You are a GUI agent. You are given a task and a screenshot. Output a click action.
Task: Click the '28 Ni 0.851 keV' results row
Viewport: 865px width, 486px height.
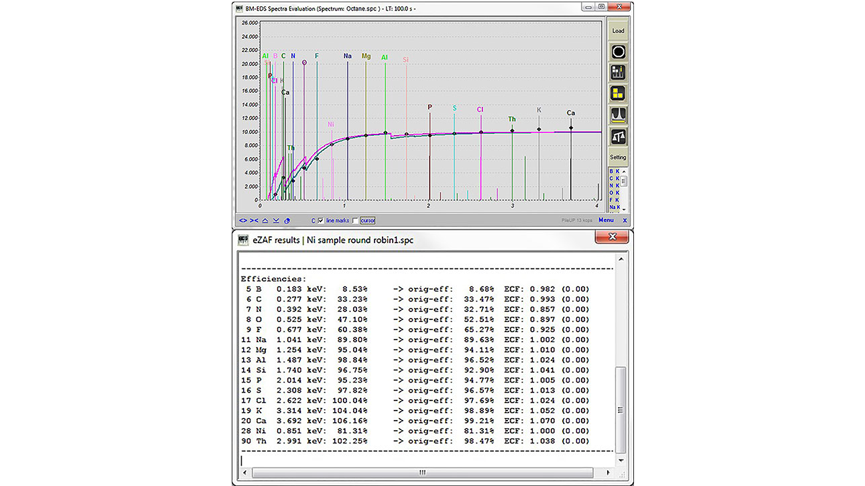(415, 431)
